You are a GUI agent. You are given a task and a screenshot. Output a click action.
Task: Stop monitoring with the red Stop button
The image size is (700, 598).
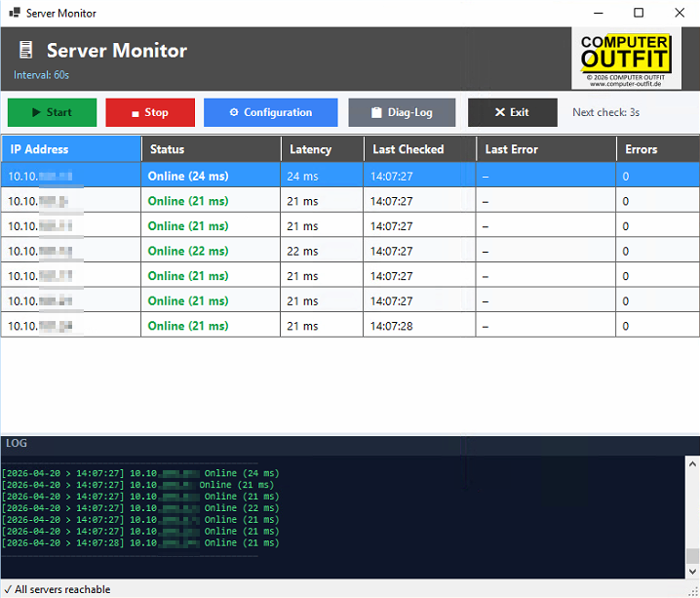(x=150, y=112)
